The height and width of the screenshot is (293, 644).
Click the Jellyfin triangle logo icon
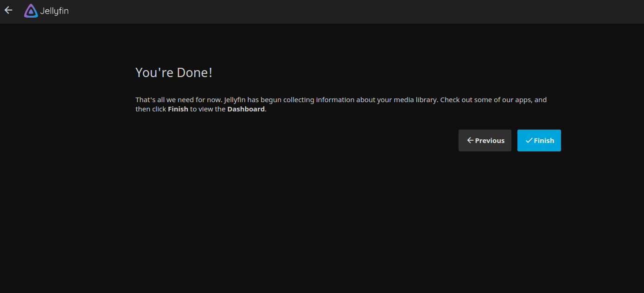pyautogui.click(x=31, y=11)
